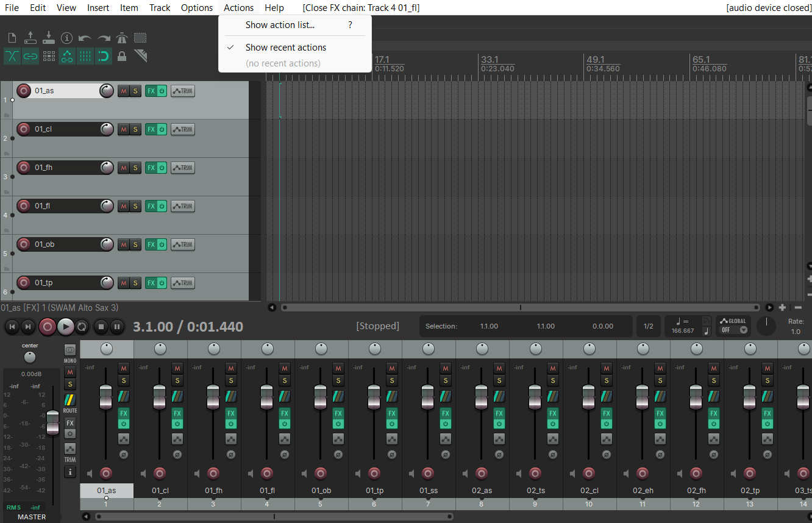This screenshot has width=812, height=523.
Task: Arm track 01_cl record button in track panel
Action: pos(24,129)
